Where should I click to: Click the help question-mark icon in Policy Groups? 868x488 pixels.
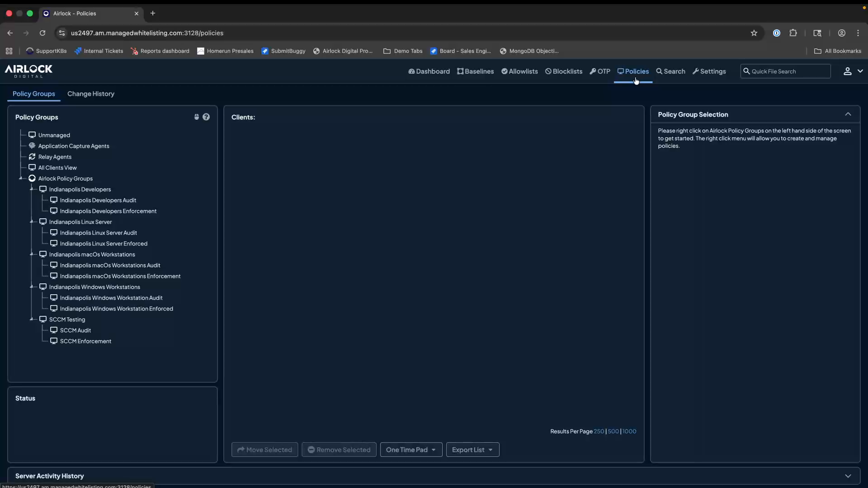coord(207,117)
